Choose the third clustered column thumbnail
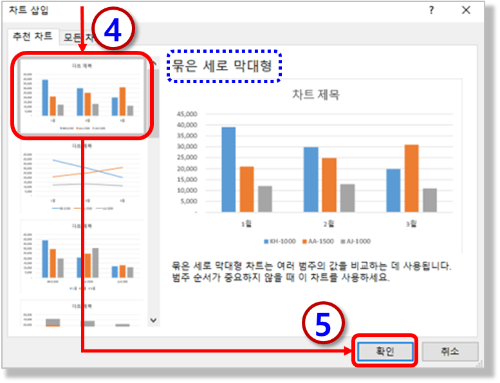 coord(82,257)
